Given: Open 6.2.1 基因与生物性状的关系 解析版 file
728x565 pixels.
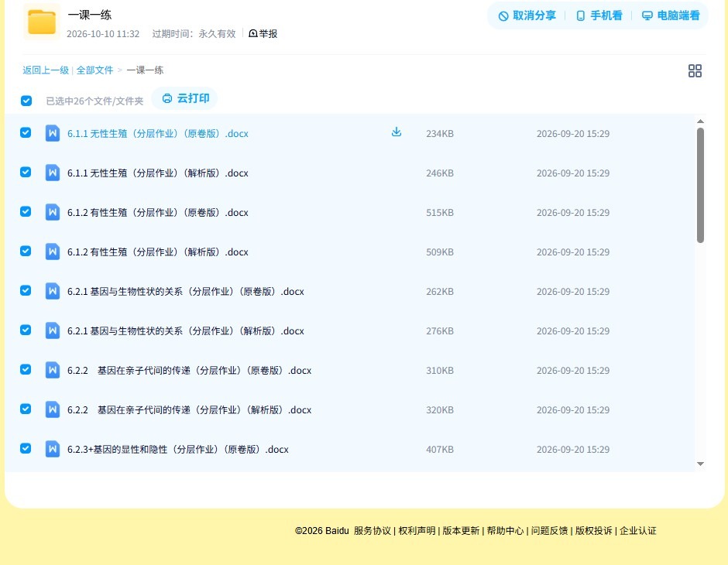Looking at the screenshot, I should 186,330.
